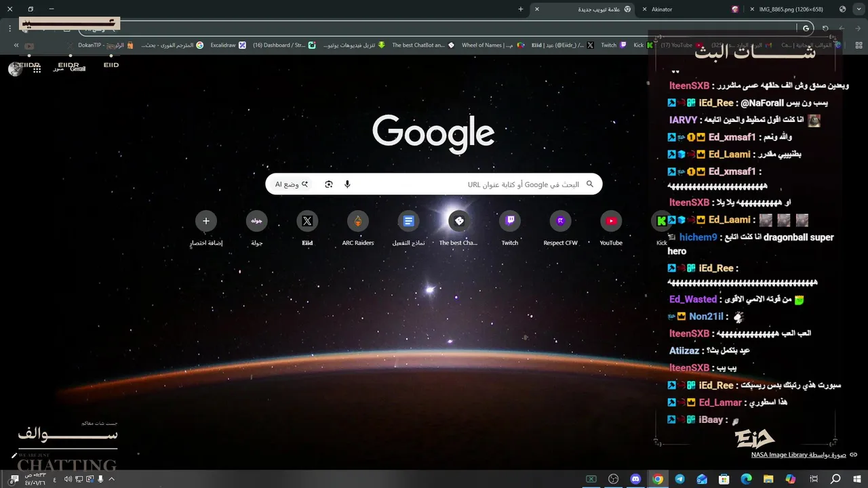Close the IMG_8865.png tab
The height and width of the screenshot is (488, 868).
tap(752, 9)
